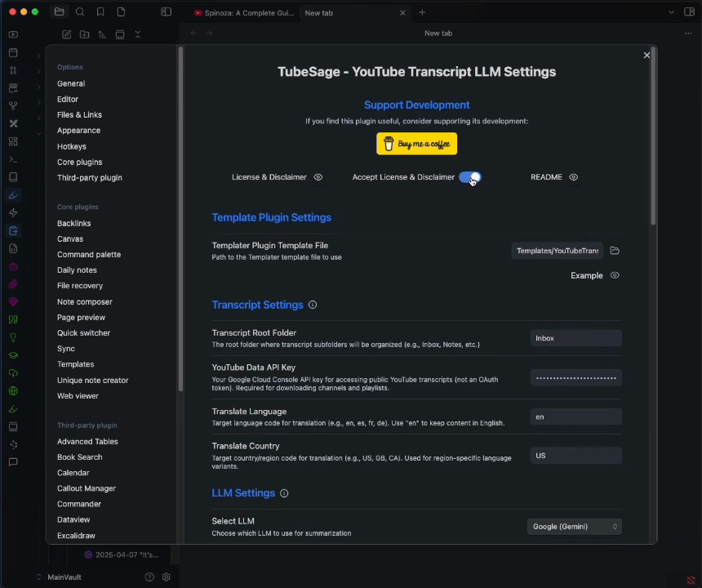The image size is (702, 588).
Task: Click the settings content scrollbar
Action: [x=653, y=136]
